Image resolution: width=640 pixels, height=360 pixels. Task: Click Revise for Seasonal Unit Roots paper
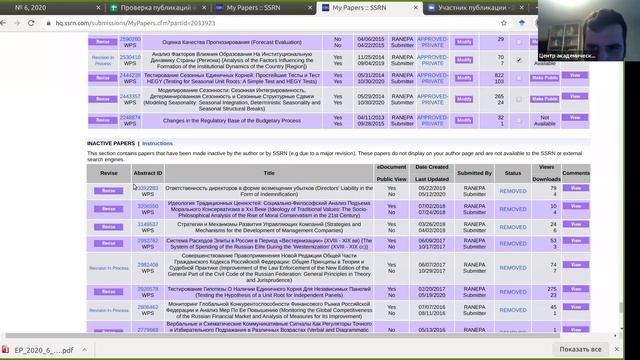pyautogui.click(x=103, y=78)
